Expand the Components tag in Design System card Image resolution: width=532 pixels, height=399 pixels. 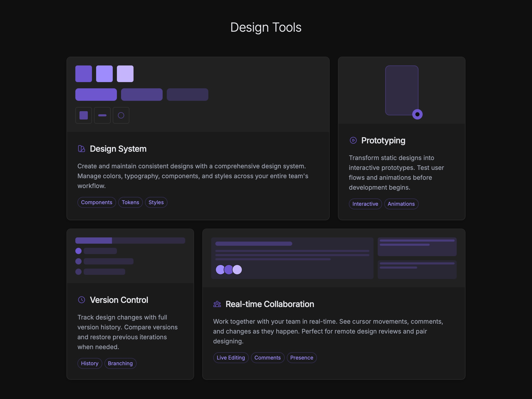tap(97, 202)
